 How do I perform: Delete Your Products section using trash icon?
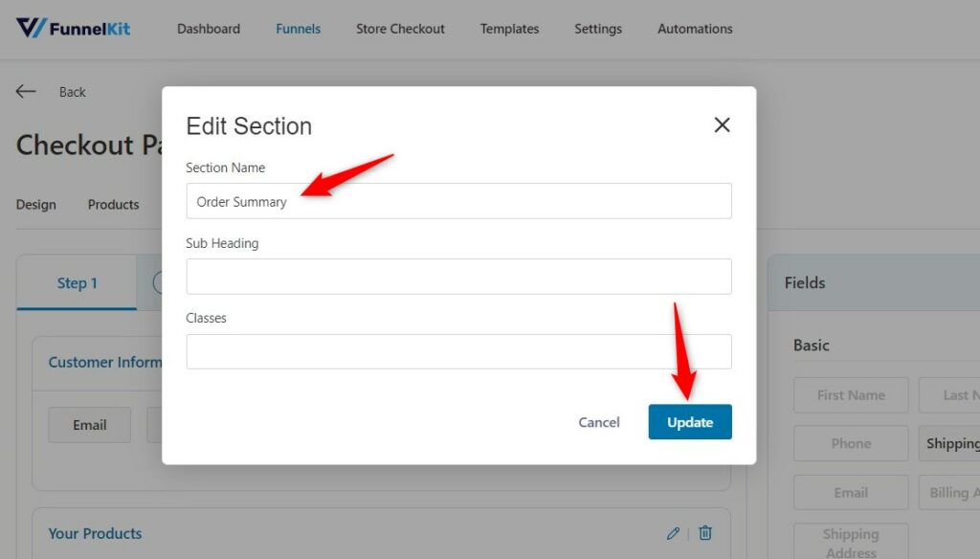click(x=705, y=533)
